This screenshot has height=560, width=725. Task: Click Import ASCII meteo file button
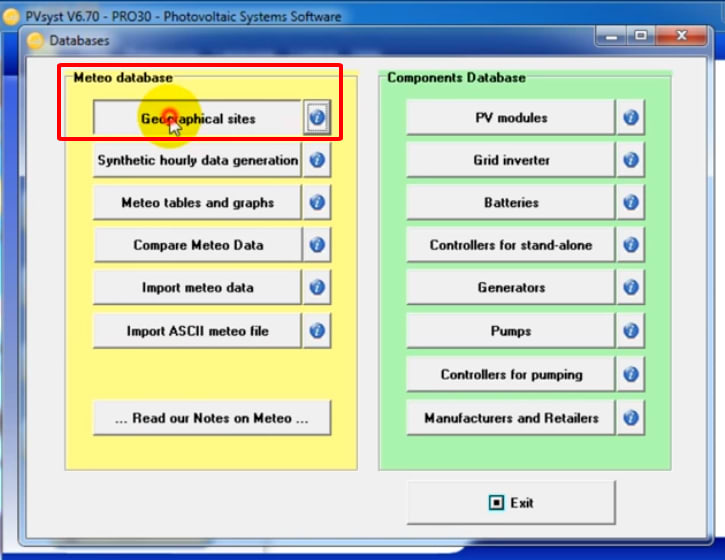pos(197,331)
